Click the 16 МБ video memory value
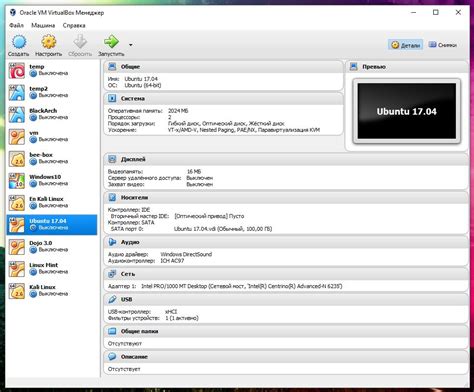474x392 pixels. point(194,172)
